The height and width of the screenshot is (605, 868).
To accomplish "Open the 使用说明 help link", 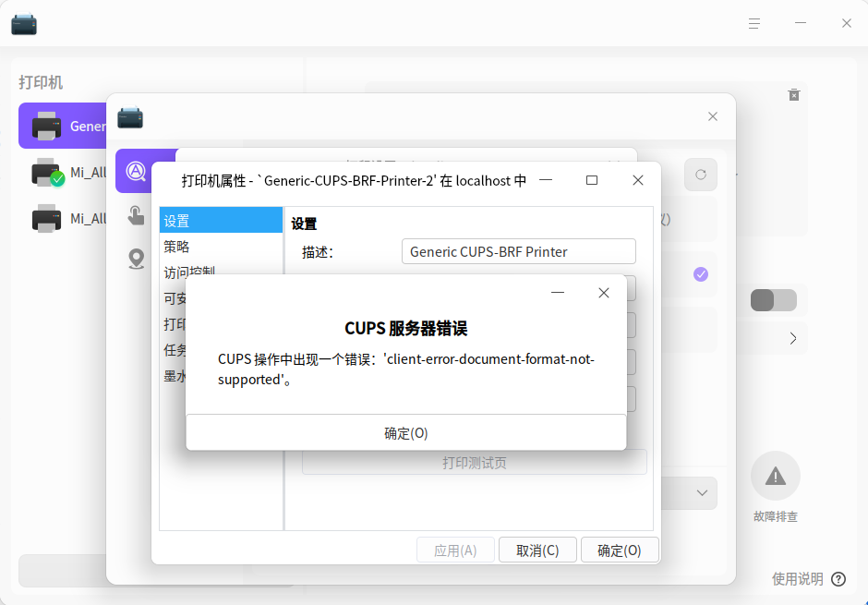I will (x=797, y=579).
